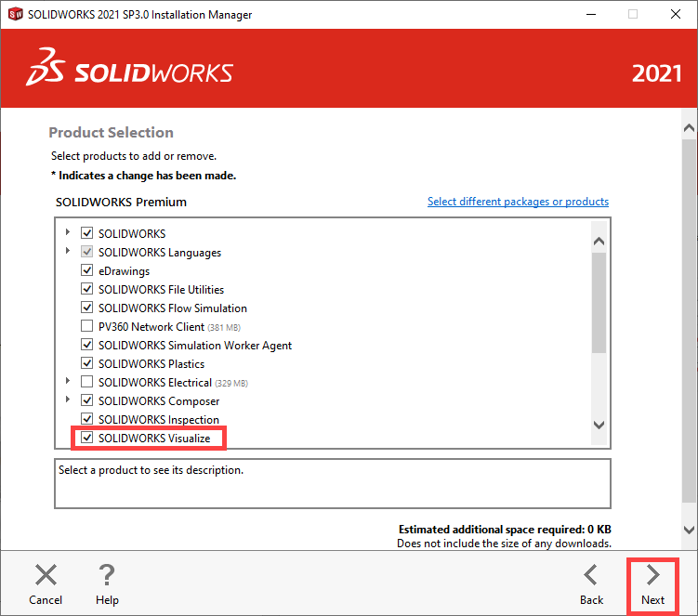Disable SOLIDWORKS Flow Simulation checkbox

[x=86, y=308]
